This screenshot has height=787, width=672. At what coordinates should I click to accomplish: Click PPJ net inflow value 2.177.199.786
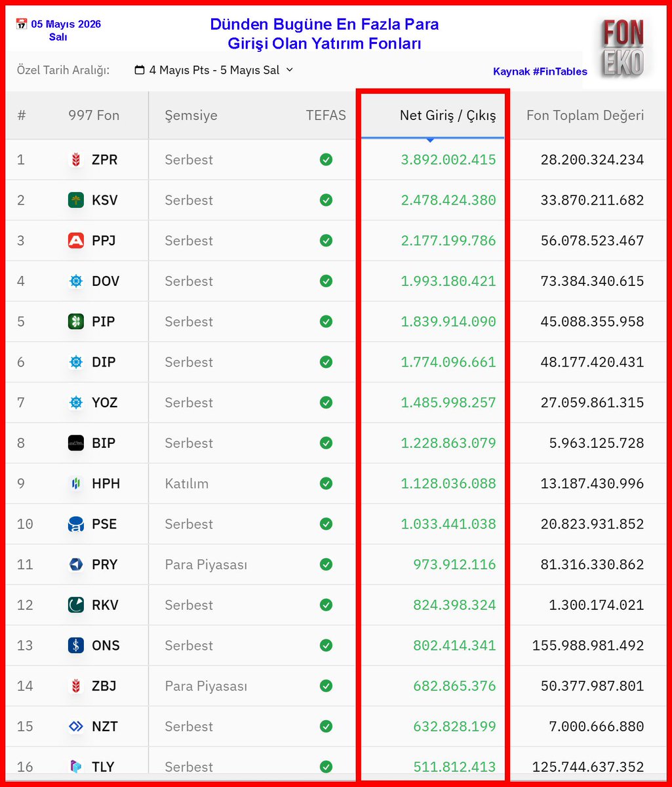(x=448, y=241)
